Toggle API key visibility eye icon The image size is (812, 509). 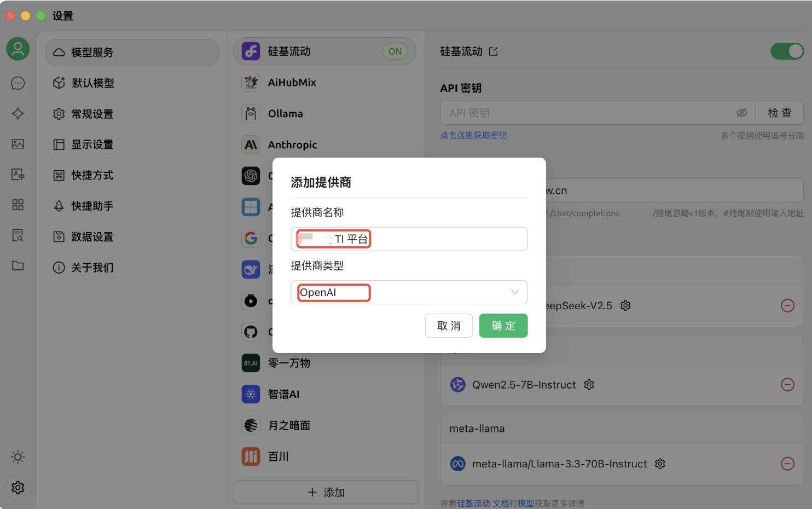[741, 113]
